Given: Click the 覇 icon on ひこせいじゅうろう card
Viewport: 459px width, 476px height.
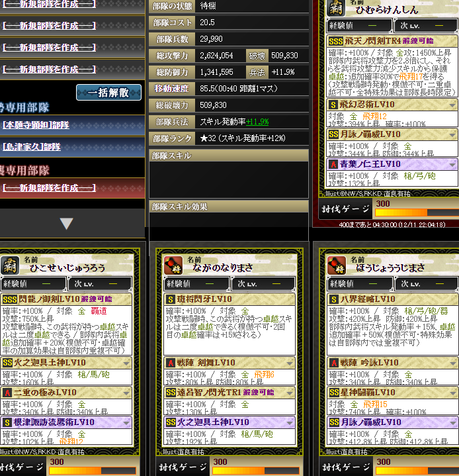Looking at the screenshot, I should 10,265.
